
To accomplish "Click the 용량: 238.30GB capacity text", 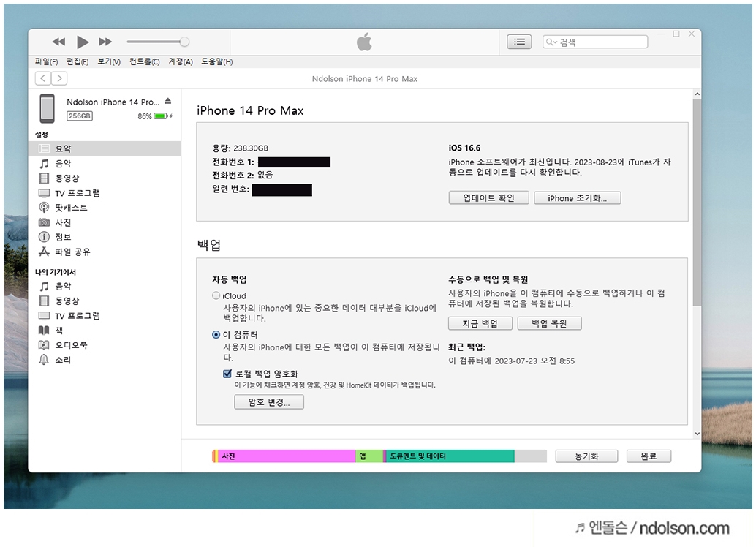I will 240,148.
